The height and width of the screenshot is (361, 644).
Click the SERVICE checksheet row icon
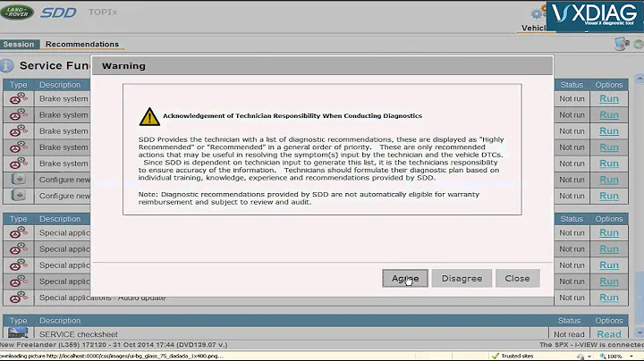click(18, 332)
